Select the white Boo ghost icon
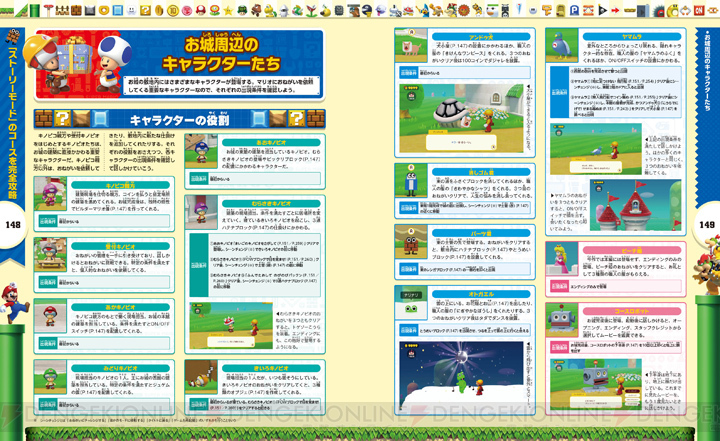Screen dimensions: 720x441 381,10
